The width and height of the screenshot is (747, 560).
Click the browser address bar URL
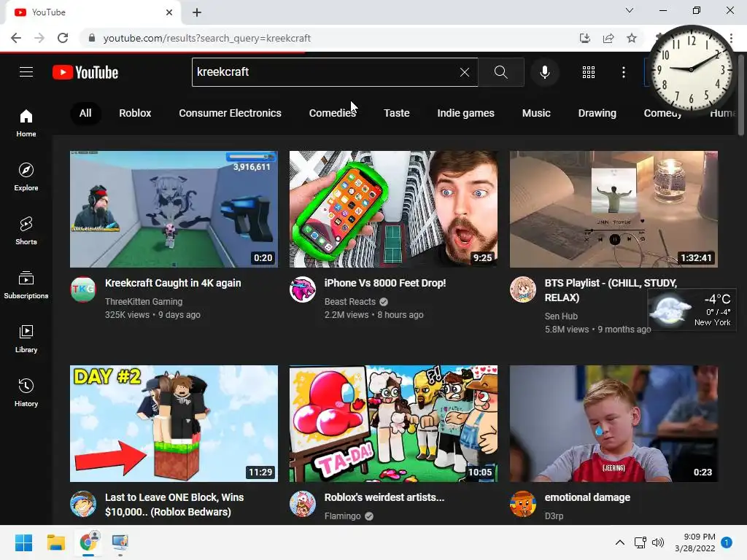click(x=206, y=38)
